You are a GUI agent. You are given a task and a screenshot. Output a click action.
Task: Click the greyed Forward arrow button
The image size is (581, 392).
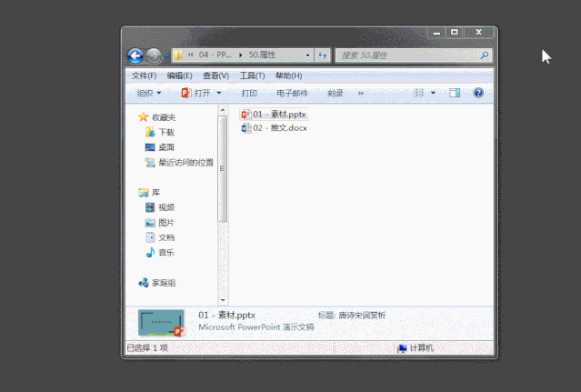point(154,55)
